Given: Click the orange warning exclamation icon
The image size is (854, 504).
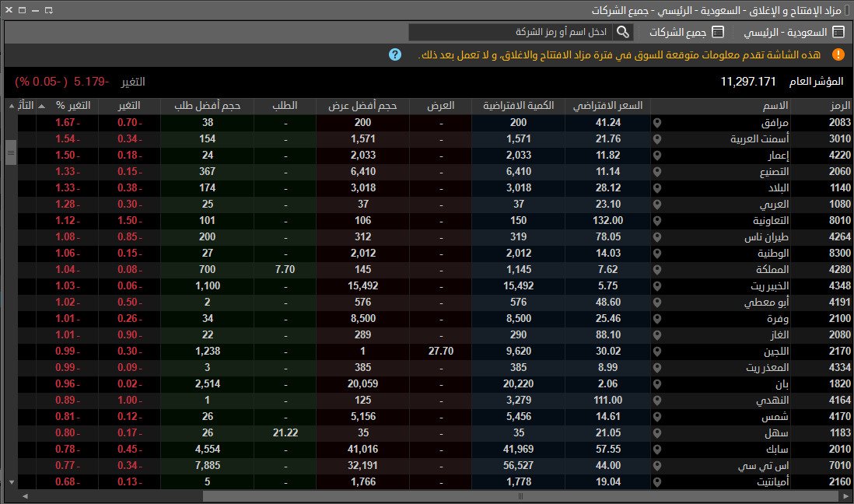Looking at the screenshot, I should 838,54.
